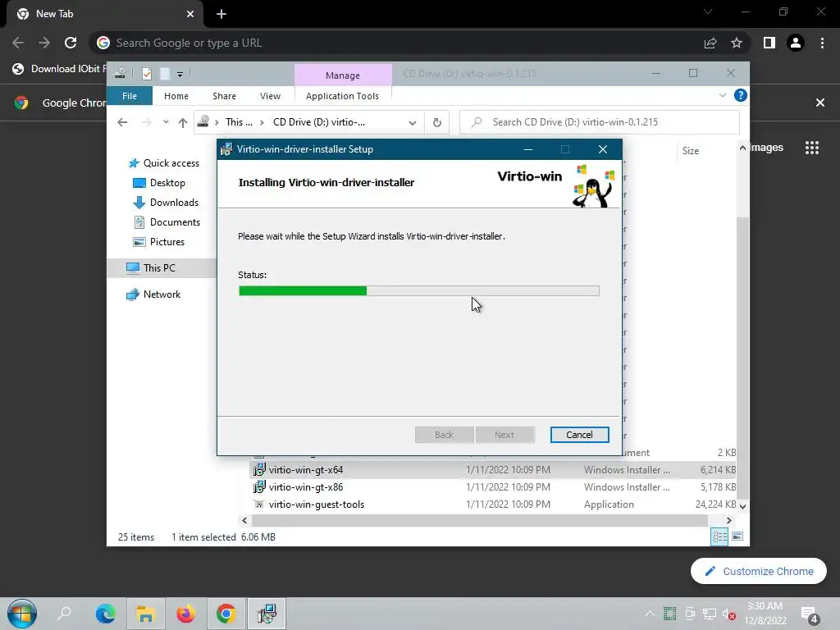The height and width of the screenshot is (630, 840).
Task: Select Network in navigation pane
Action: click(x=162, y=294)
